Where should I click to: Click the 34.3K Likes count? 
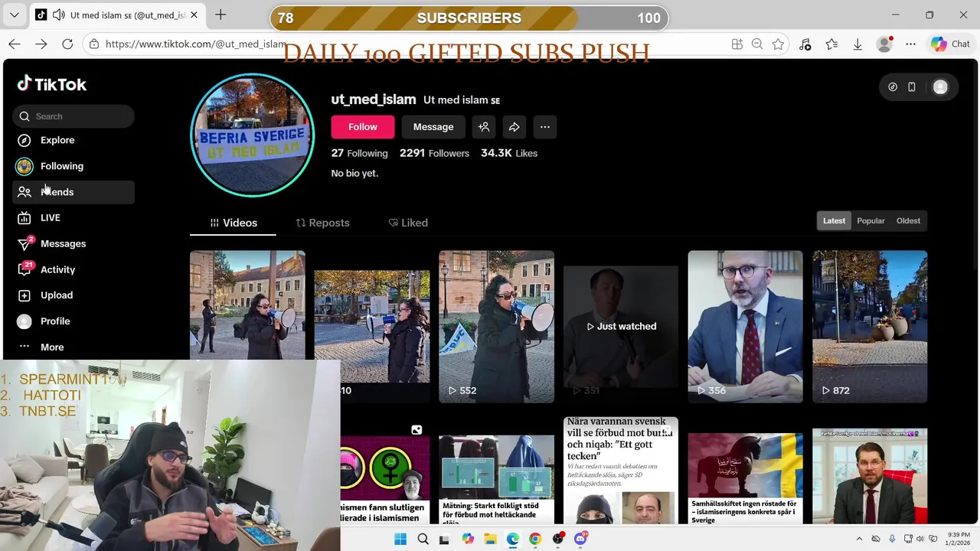[509, 153]
